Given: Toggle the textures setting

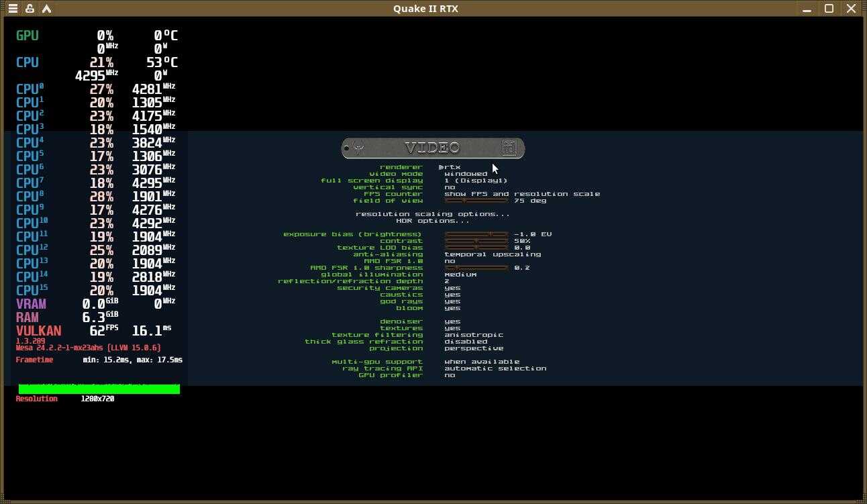Looking at the screenshot, I should tap(452, 328).
